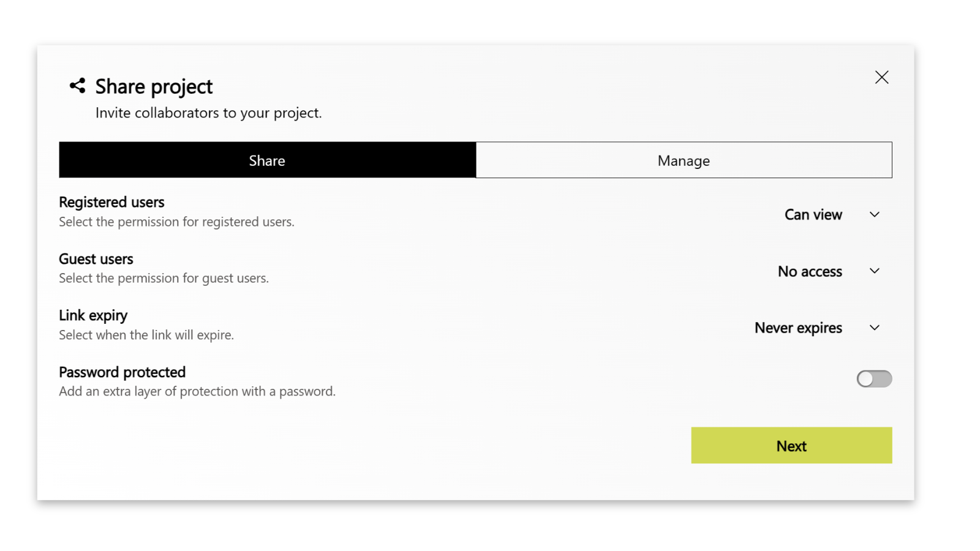This screenshot has width=980, height=551.
Task: Click the Share project dialog title
Action: tap(153, 86)
